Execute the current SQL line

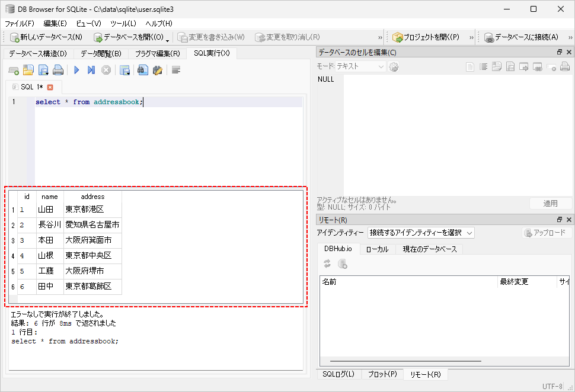coord(92,70)
